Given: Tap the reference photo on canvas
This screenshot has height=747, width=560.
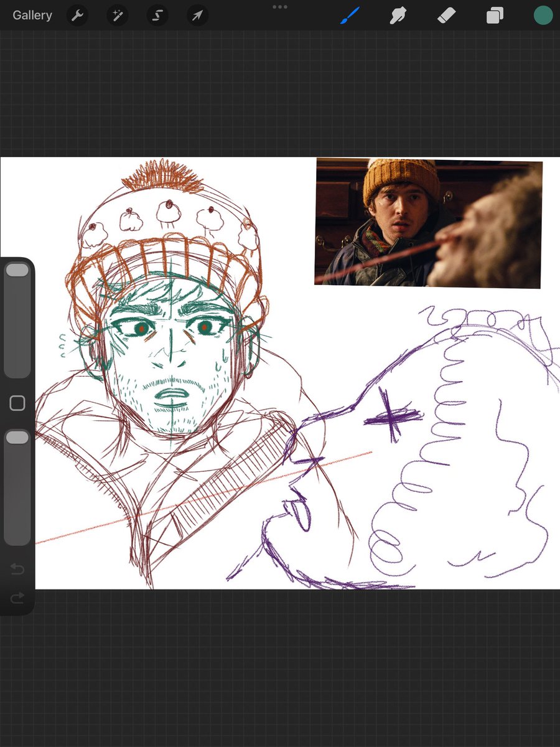Looking at the screenshot, I should click(x=428, y=223).
